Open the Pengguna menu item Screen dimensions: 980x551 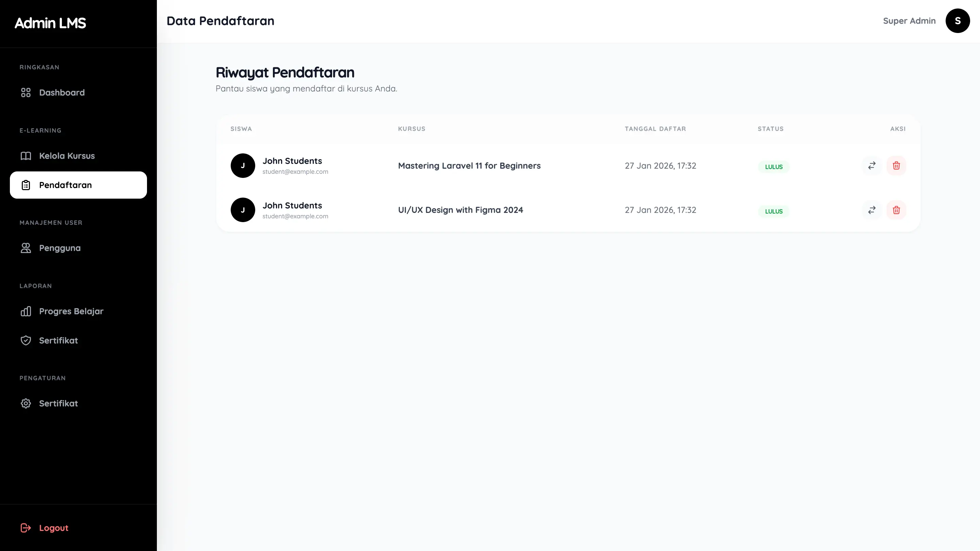point(60,248)
